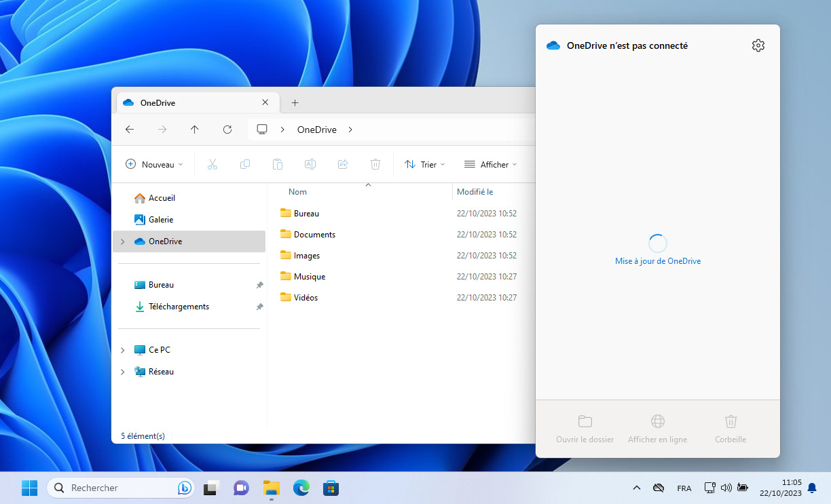Click File Explorer taskbar icon
Screen dimensions: 831x504
tap(271, 488)
